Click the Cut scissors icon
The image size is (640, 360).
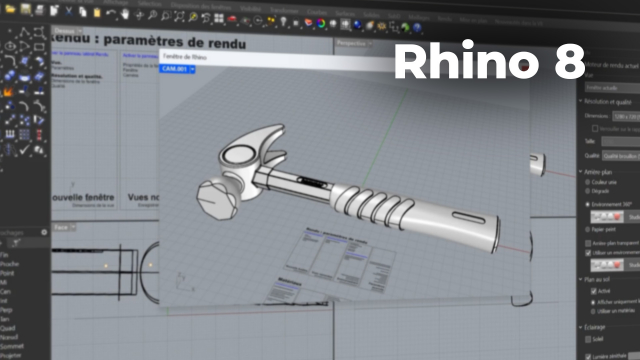pyautogui.click(x=69, y=11)
